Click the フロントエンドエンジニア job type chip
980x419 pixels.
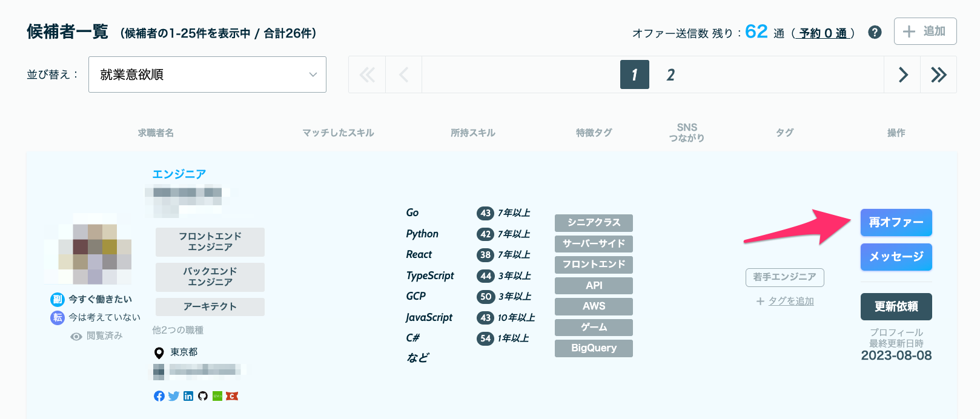click(x=210, y=242)
